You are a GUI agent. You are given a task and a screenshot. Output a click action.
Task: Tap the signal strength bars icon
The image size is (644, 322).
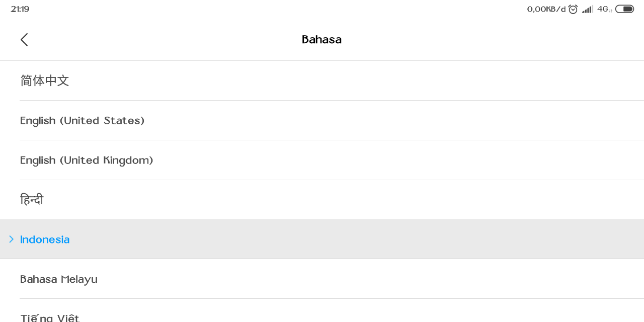coord(588,9)
